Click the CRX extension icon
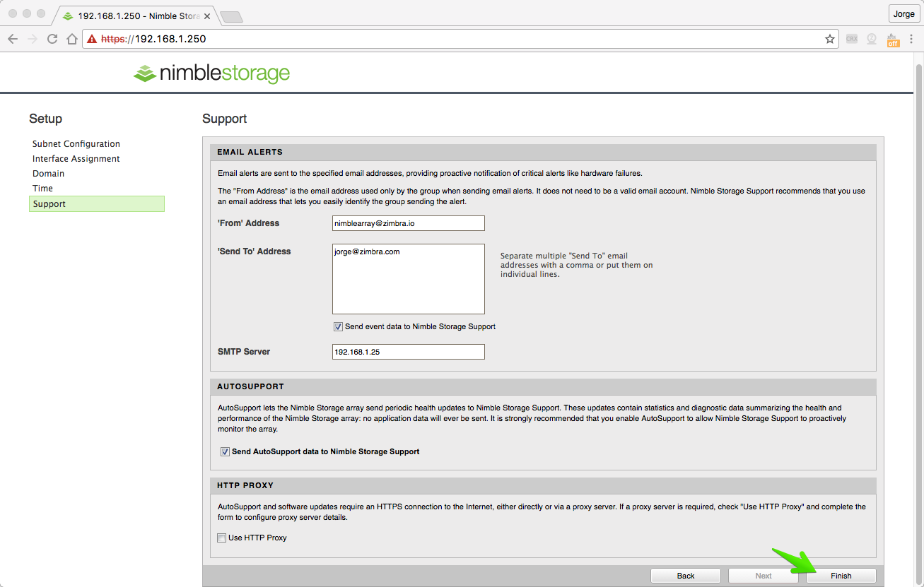The image size is (924, 587). (x=852, y=39)
